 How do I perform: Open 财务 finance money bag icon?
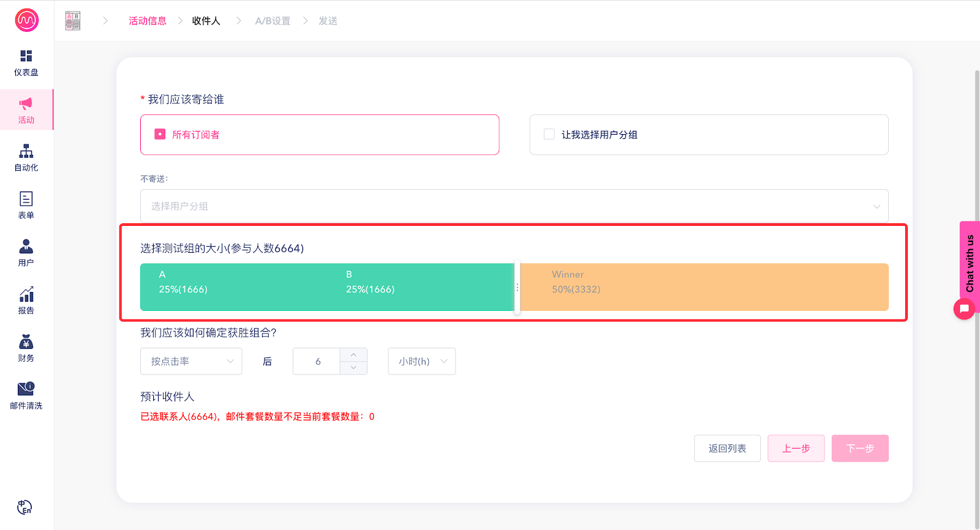[26, 342]
